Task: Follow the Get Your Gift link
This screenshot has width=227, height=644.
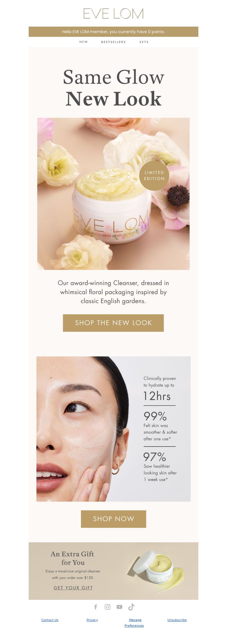Action: tap(73, 588)
